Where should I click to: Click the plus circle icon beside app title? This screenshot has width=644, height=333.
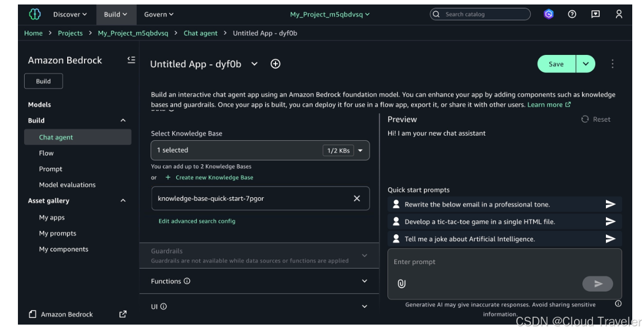[276, 64]
